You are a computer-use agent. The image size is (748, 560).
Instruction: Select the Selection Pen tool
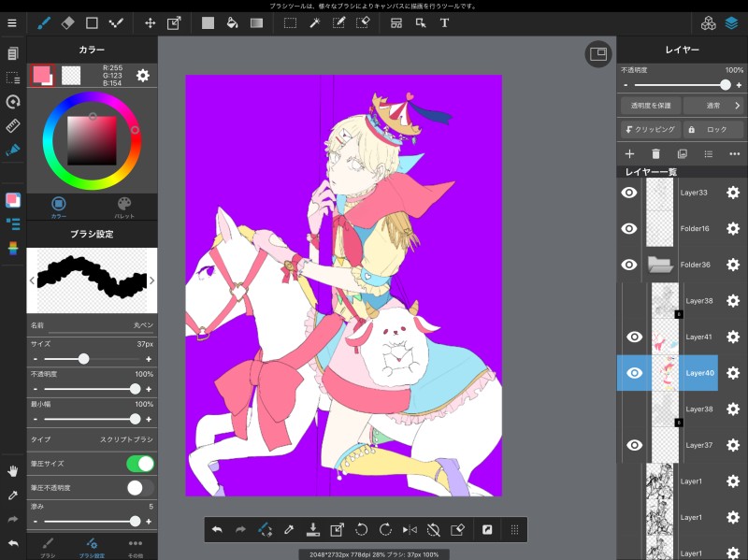tap(338, 22)
